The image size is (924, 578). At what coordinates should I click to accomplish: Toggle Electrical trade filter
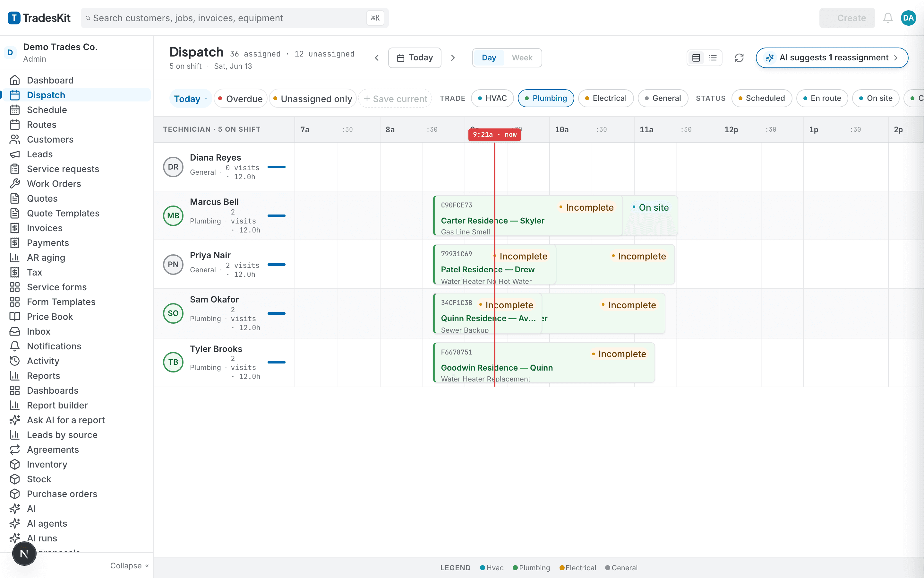point(606,98)
